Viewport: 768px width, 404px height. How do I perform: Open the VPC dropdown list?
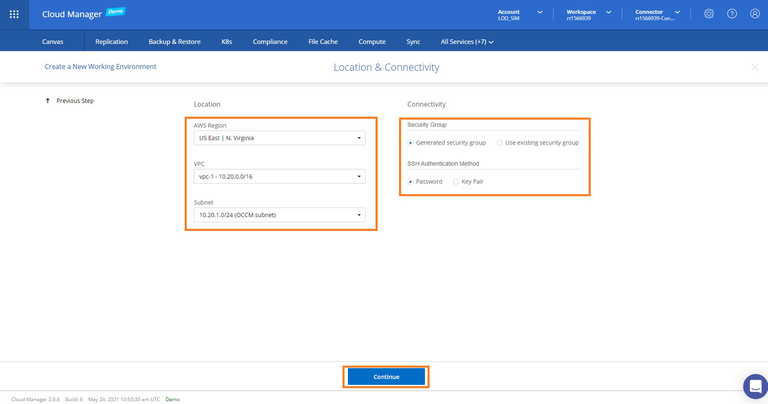tap(279, 177)
